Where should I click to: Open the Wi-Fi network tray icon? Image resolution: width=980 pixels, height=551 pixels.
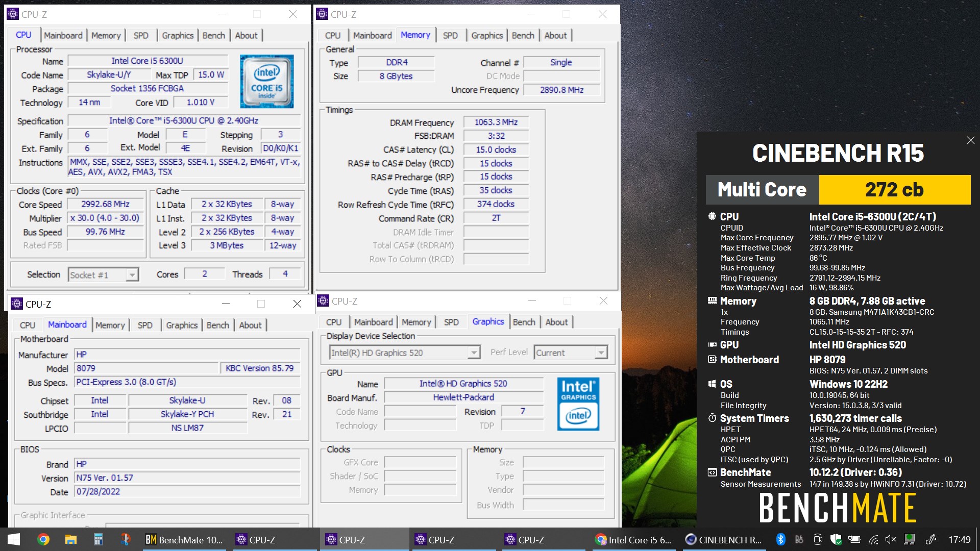pos(873,539)
